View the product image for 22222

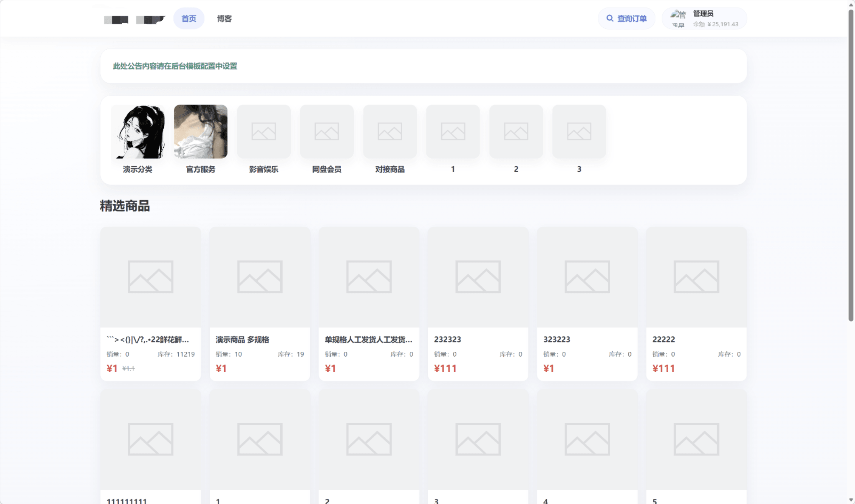click(x=696, y=277)
